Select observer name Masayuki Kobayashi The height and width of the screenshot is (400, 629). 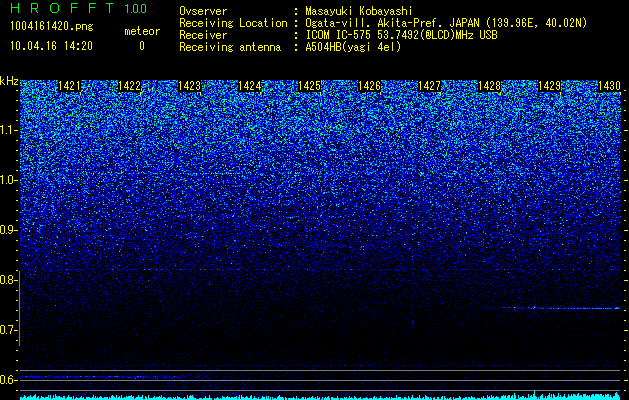coord(359,11)
